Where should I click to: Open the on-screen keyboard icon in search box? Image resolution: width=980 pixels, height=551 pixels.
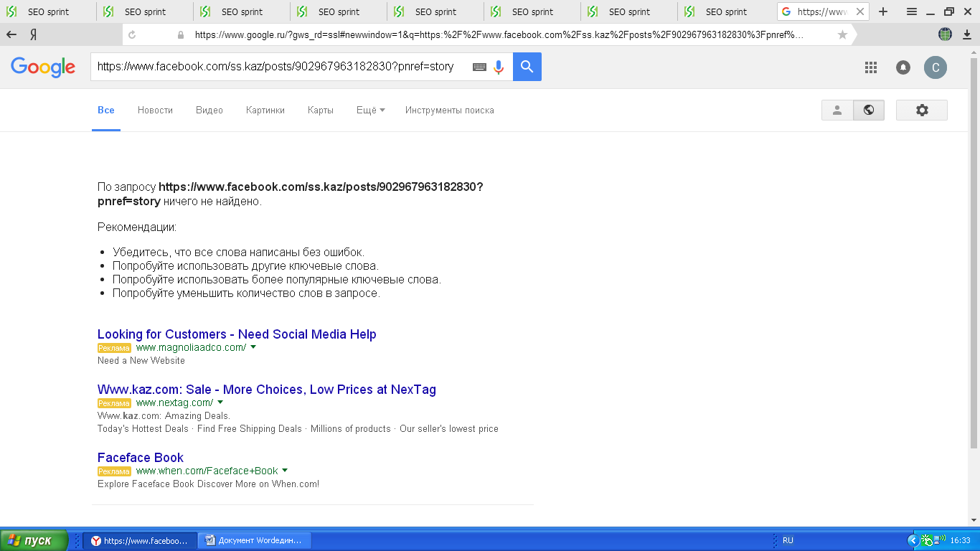click(x=479, y=67)
